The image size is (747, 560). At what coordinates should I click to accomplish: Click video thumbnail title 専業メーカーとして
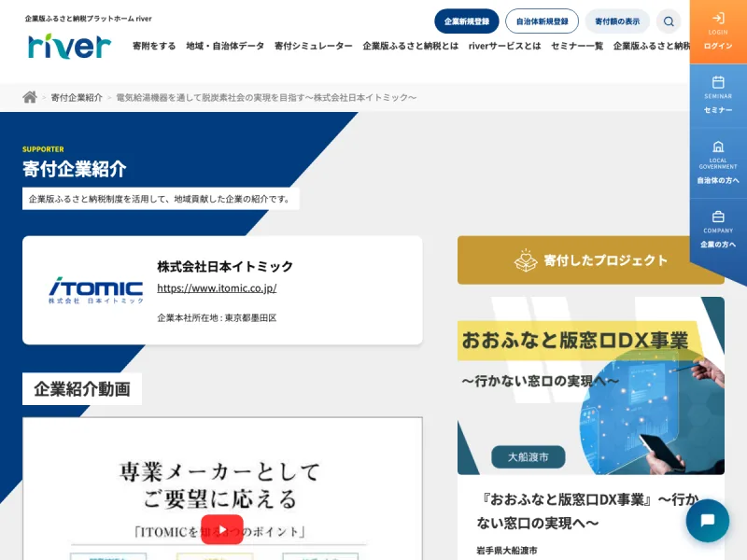coord(219,472)
